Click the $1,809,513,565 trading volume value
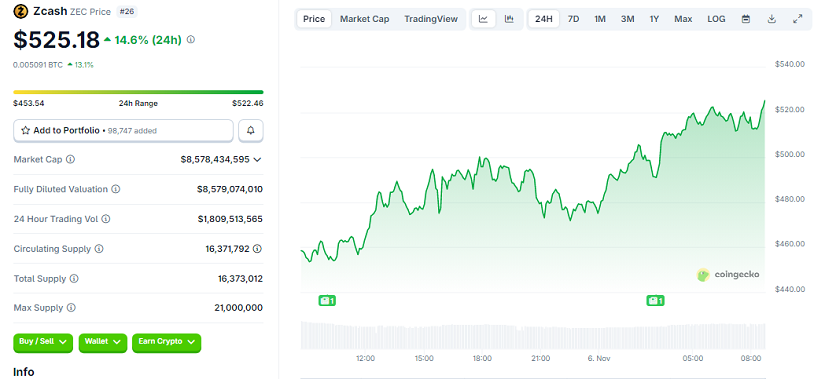The height and width of the screenshot is (379, 825). pos(230,219)
